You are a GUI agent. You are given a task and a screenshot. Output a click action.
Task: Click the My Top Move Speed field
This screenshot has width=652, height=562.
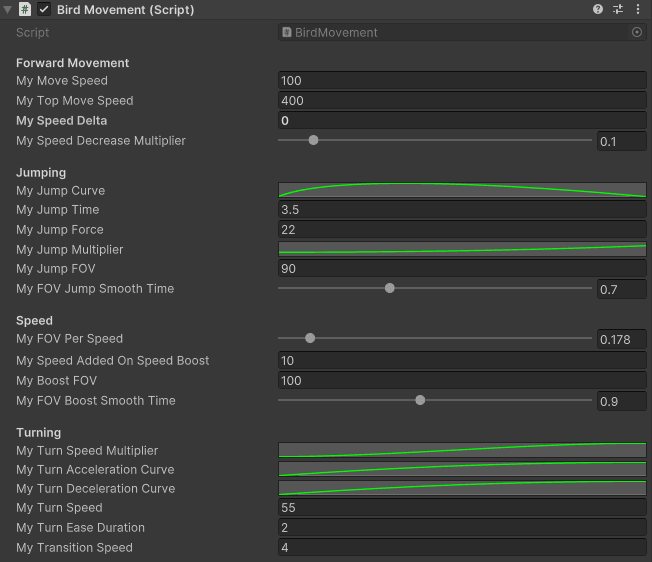pyautogui.click(x=462, y=101)
